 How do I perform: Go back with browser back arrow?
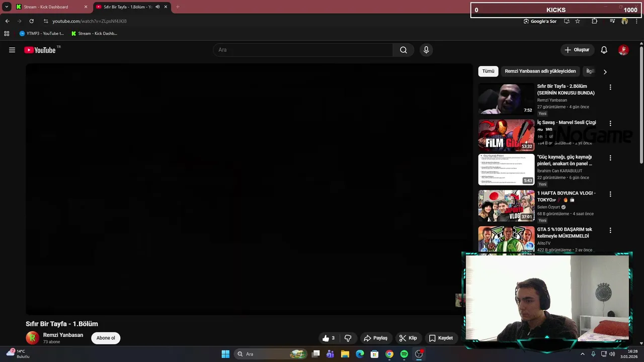(7, 21)
